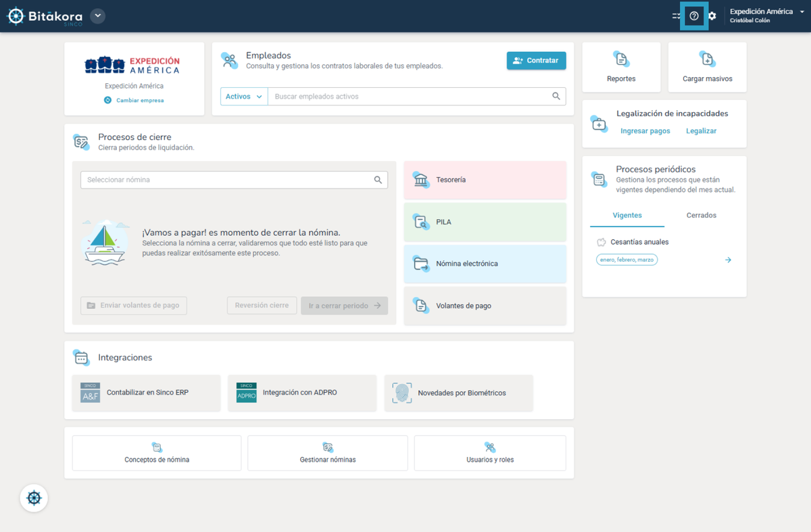Click the Reversión cierre button

(x=262, y=306)
